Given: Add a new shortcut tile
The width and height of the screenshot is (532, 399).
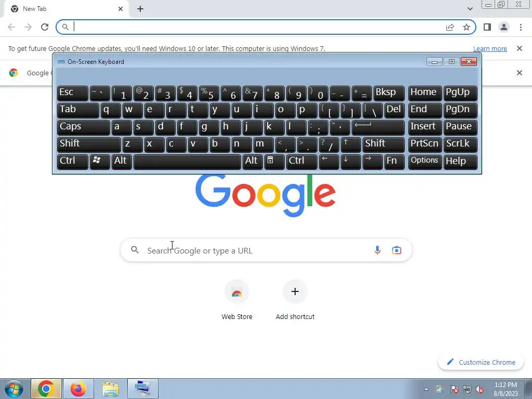Looking at the screenshot, I should coord(295,300).
